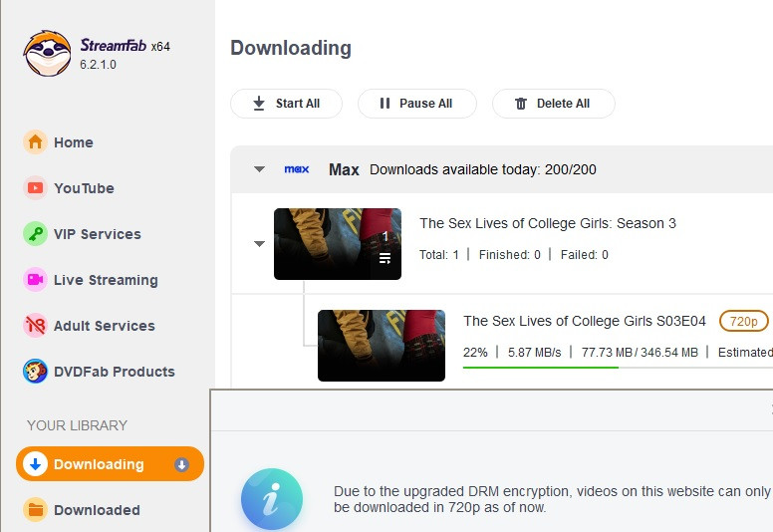Click the Live Streaming camera icon
Screen dimensions: 773x532
(35, 280)
